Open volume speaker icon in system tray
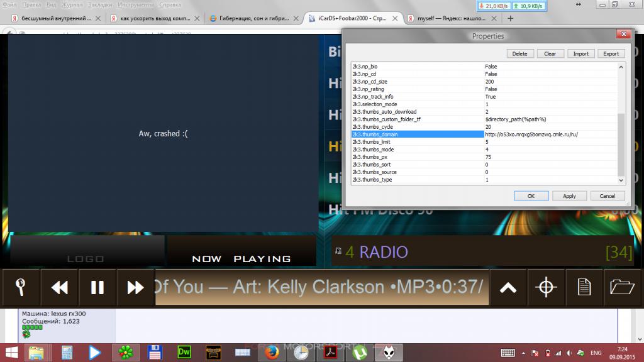 tap(569, 353)
